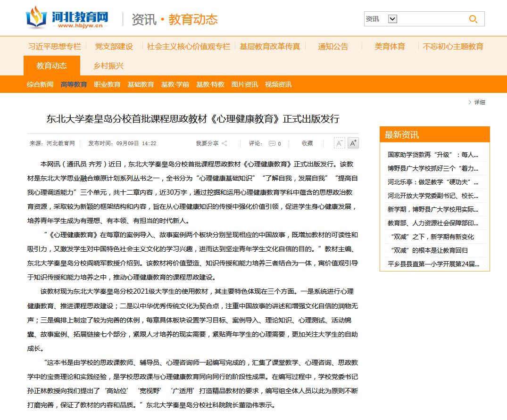
Task: Select the 教育动态 tab
Action: (x=52, y=66)
